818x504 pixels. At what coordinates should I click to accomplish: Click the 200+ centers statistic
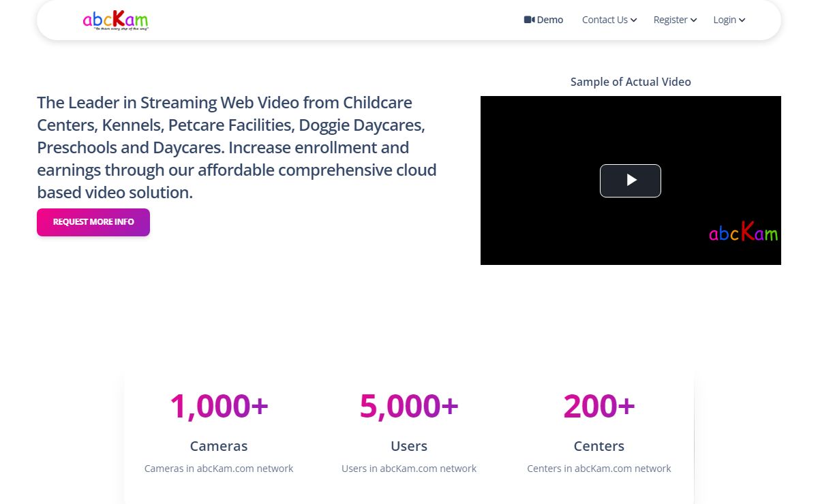click(599, 406)
